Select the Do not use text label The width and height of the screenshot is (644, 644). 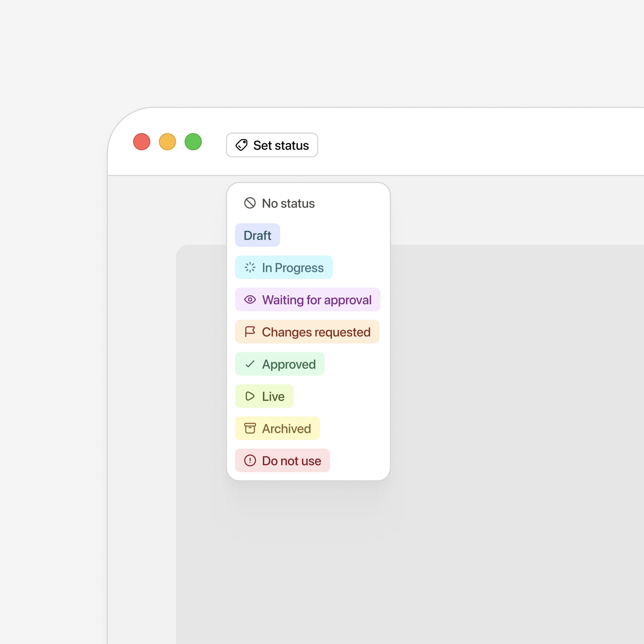(x=291, y=461)
